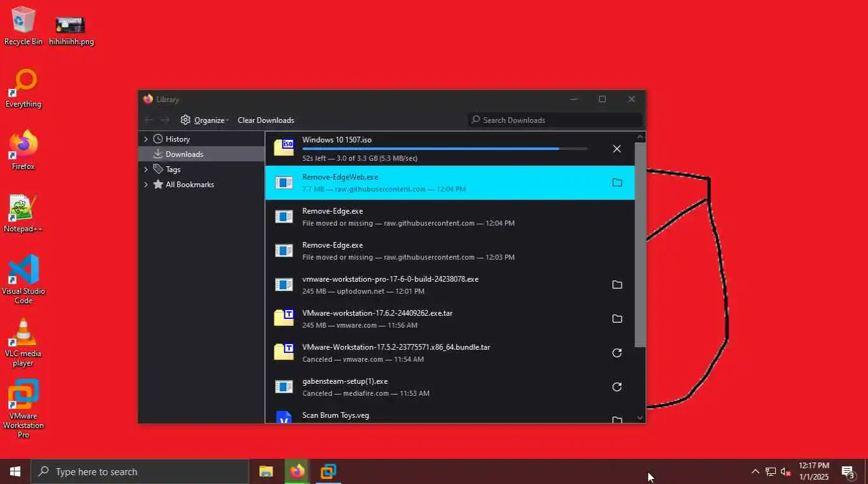The height and width of the screenshot is (484, 868).
Task: Retry the gabensteam-setup(1).exe download
Action: click(x=617, y=387)
